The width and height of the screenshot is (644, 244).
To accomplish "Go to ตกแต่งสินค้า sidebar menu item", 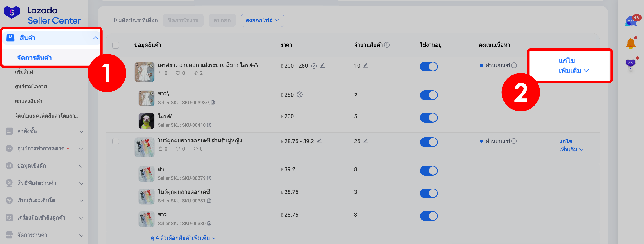I will (x=29, y=101).
